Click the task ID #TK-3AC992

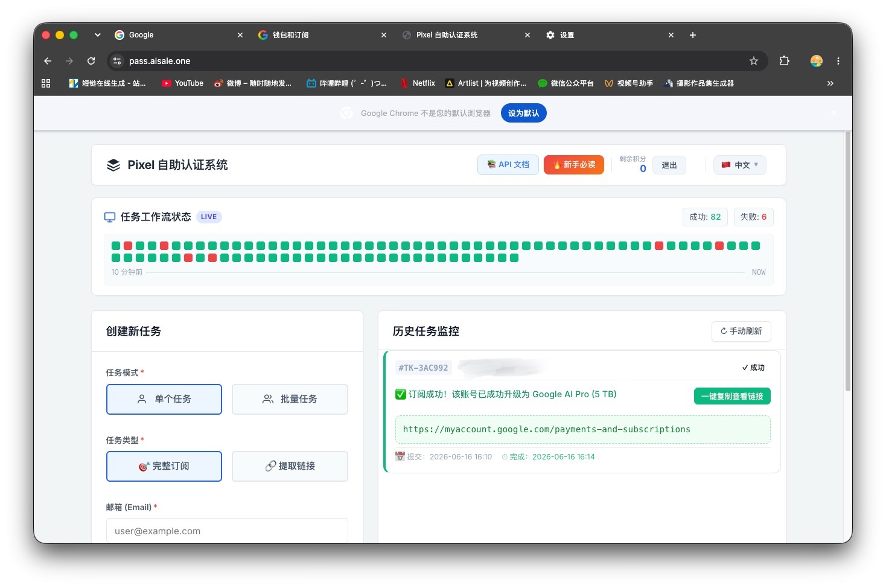423,368
